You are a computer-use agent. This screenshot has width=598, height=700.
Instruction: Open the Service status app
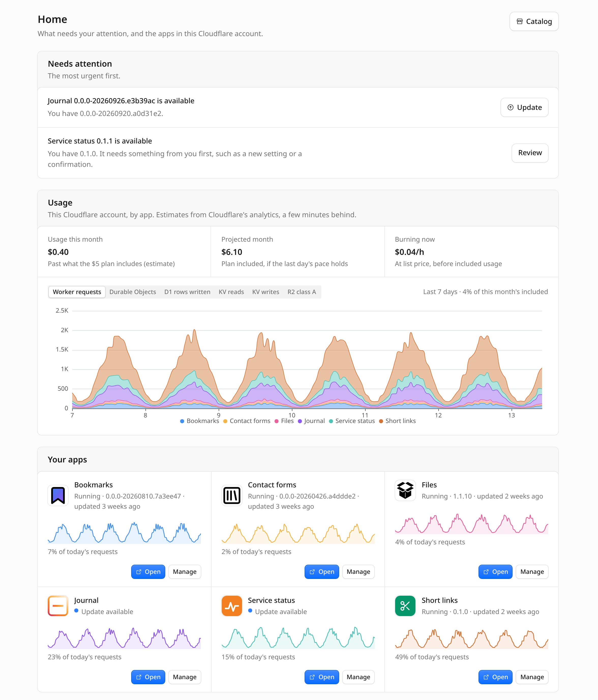click(322, 677)
